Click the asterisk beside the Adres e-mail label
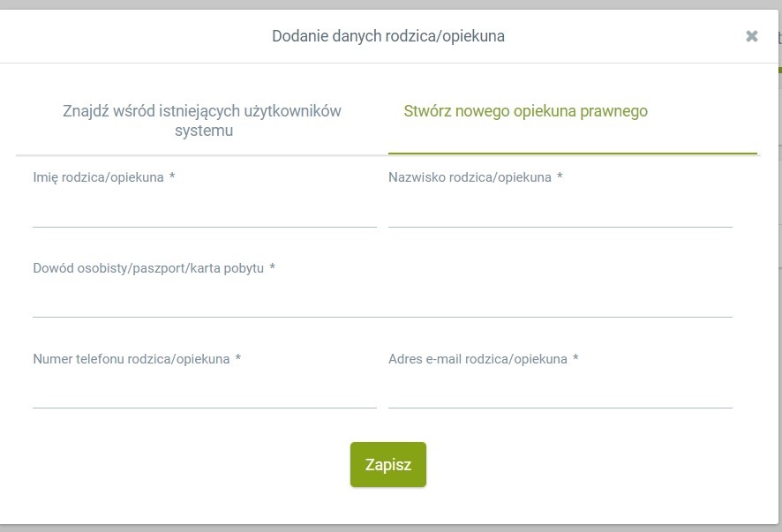Viewport: 782px width, 532px height. tap(575, 360)
